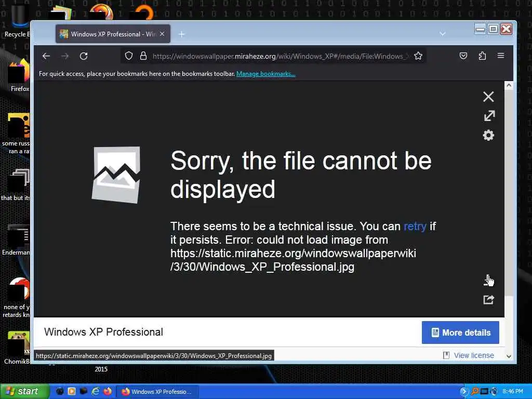Open the Windows Start menu
532x399 pixels.
(x=25, y=392)
